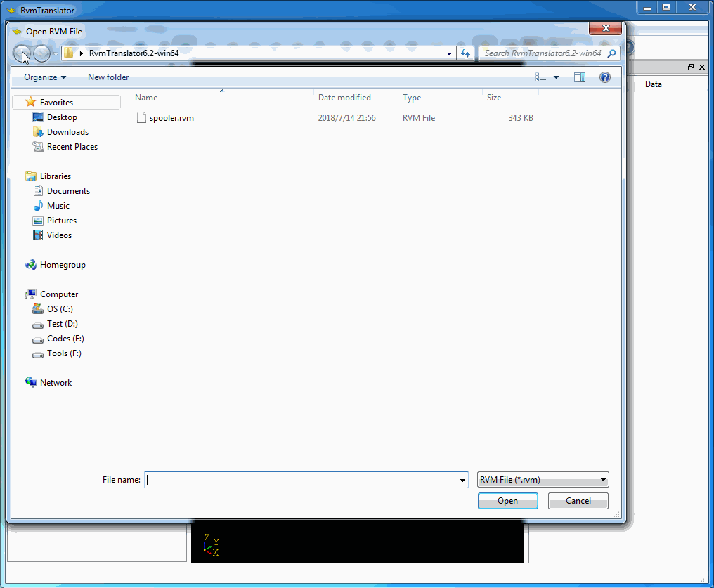
Task: Click the Forward navigation arrow button
Action: pos(42,53)
